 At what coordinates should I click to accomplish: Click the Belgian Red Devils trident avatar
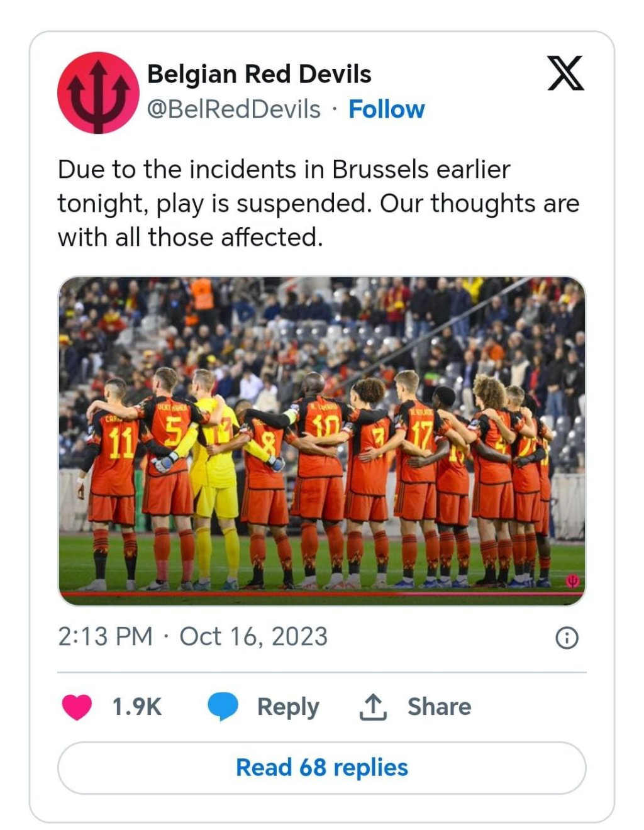98,92
